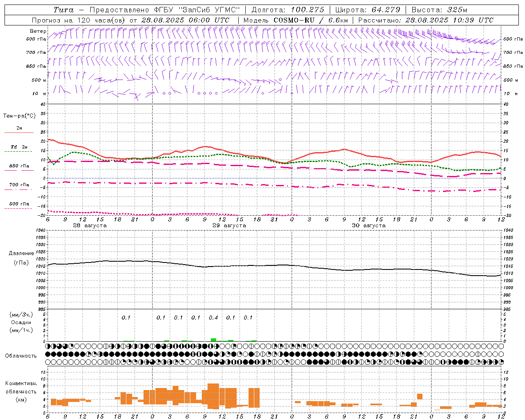Click the tallest green precipitation bar
The height and width of the screenshot is (420, 525).
[213, 340]
